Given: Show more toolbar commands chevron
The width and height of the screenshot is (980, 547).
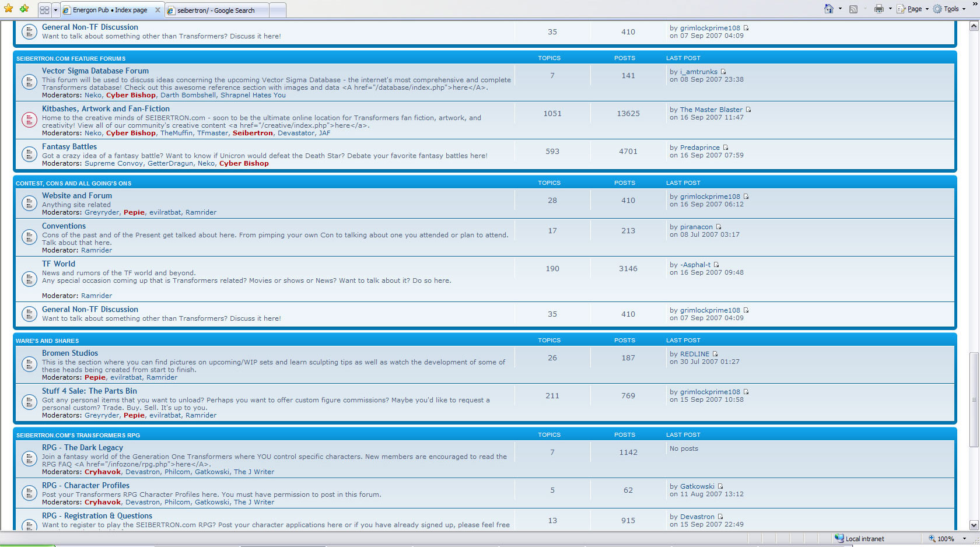Looking at the screenshot, I should 975,3.
